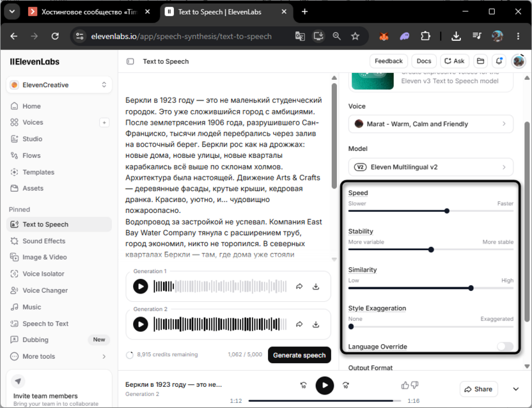Open Studio in the sidebar

(59, 139)
